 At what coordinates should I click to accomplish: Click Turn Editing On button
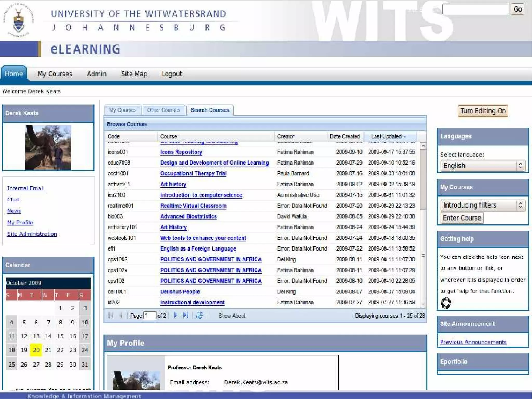click(x=483, y=111)
